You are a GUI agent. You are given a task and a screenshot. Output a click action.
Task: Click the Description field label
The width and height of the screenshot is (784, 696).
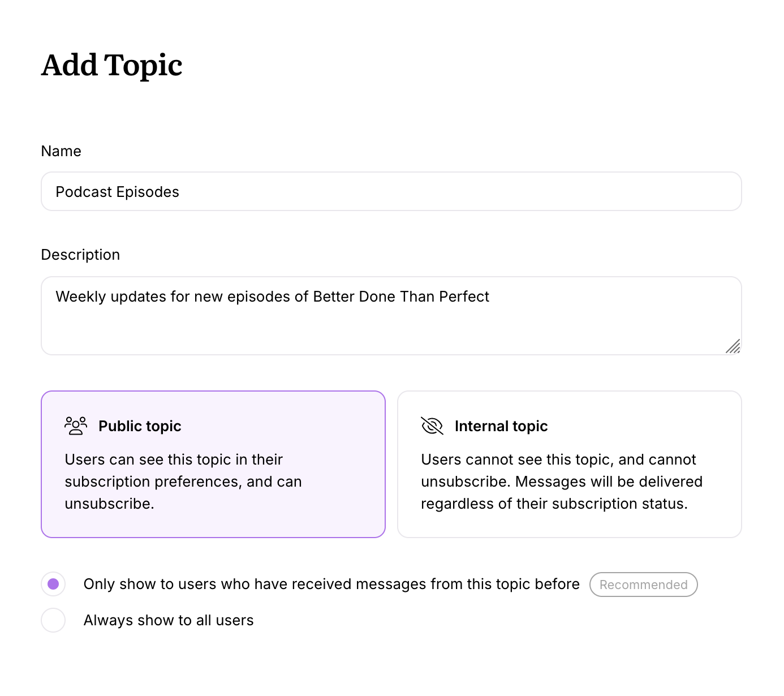[x=80, y=254]
